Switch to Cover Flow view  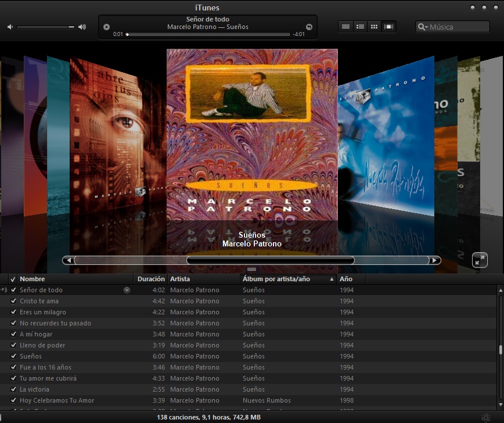[388, 27]
